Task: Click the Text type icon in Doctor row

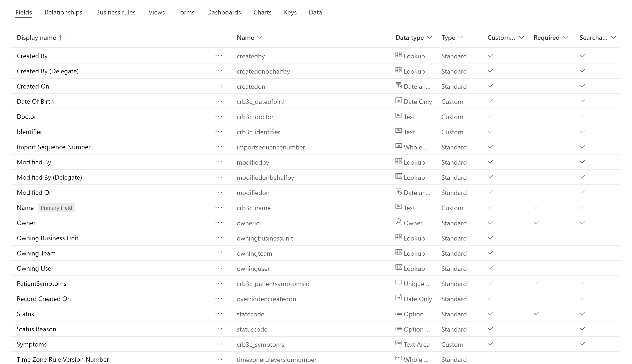Action: coord(398,115)
